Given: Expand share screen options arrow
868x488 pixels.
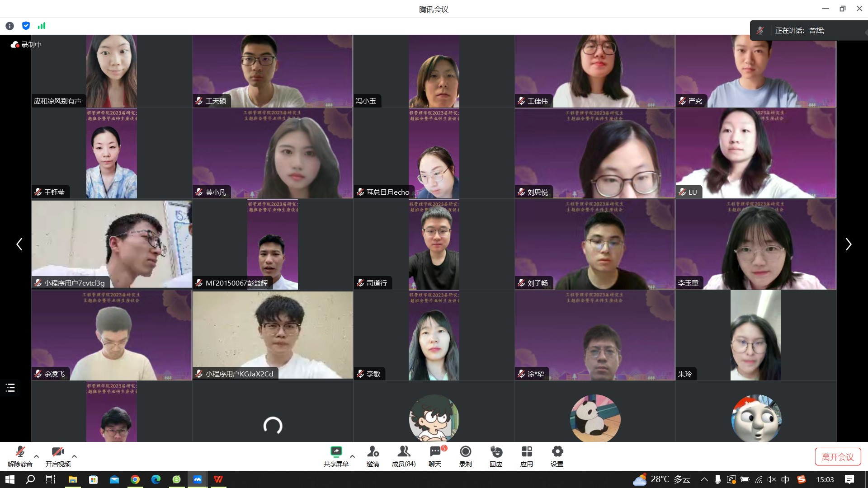Looking at the screenshot, I should [353, 456].
